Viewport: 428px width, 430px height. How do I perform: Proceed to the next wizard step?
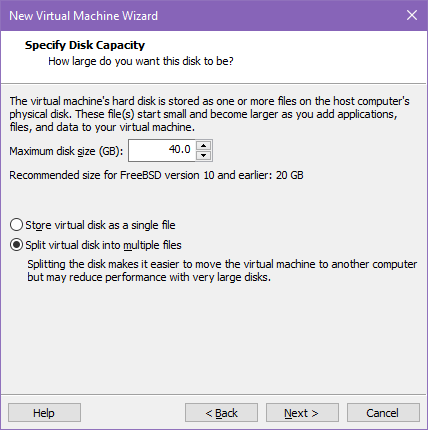[x=302, y=413]
